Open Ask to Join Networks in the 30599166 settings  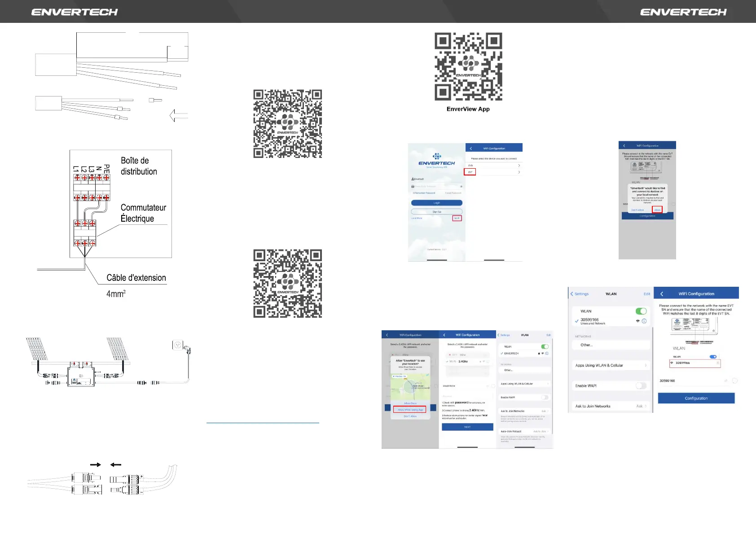(x=611, y=406)
